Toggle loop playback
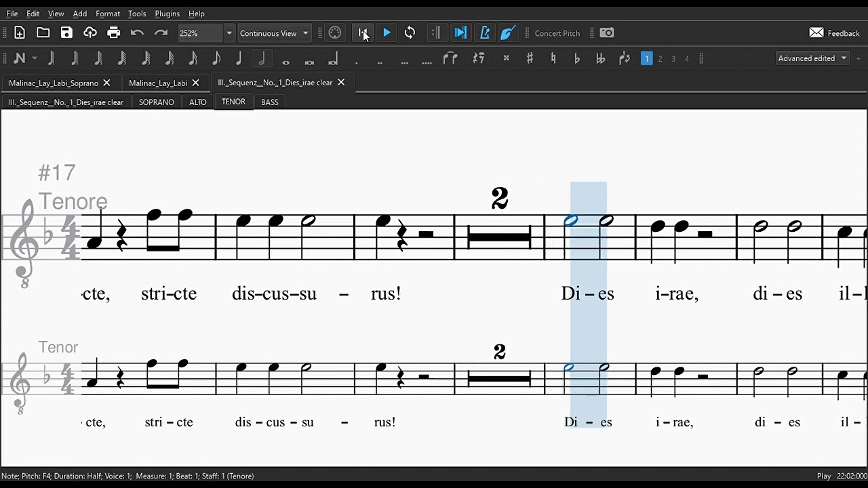Screen dimensions: 868x488 410,33
